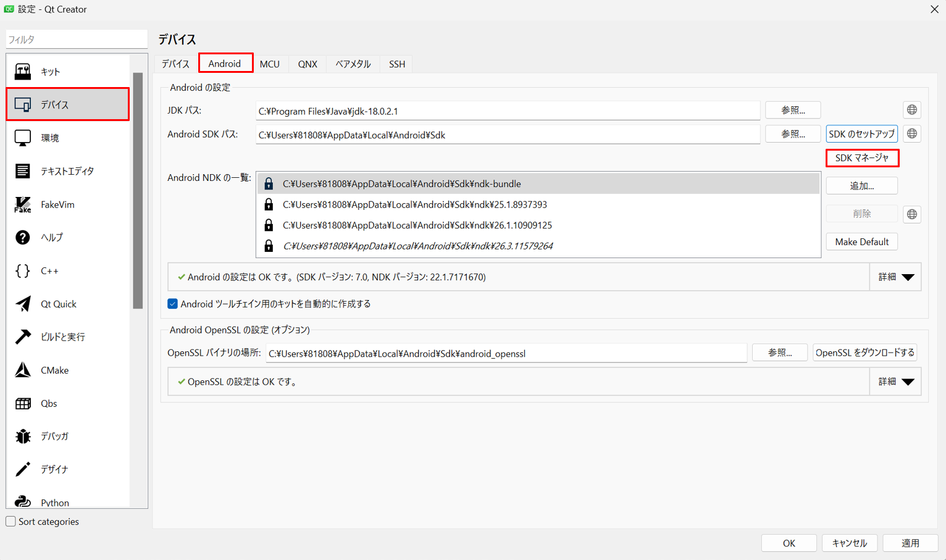
Task: Expand 詳細 for the OpenSSL settings status
Action: 895,382
